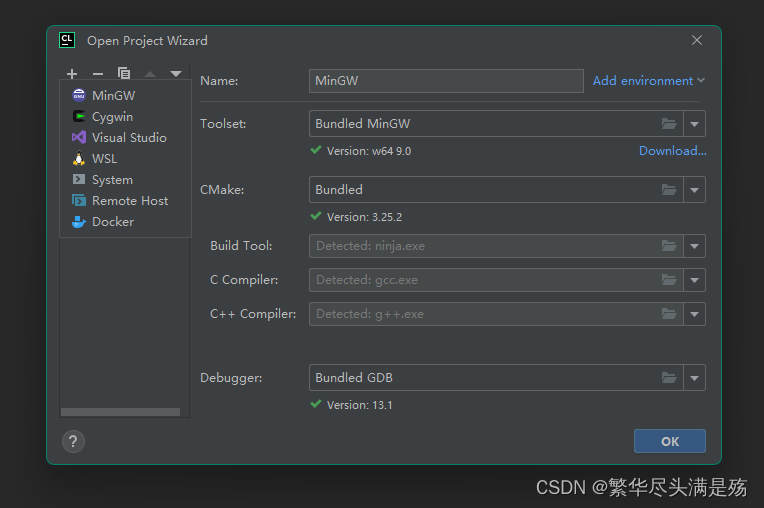The width and height of the screenshot is (764, 508).
Task: Click the move down arrow icon
Action: [x=176, y=74]
